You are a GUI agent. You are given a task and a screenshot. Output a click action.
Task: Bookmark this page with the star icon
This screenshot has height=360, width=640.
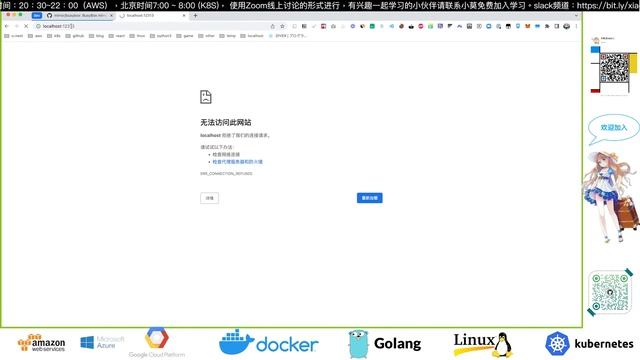coord(282,26)
